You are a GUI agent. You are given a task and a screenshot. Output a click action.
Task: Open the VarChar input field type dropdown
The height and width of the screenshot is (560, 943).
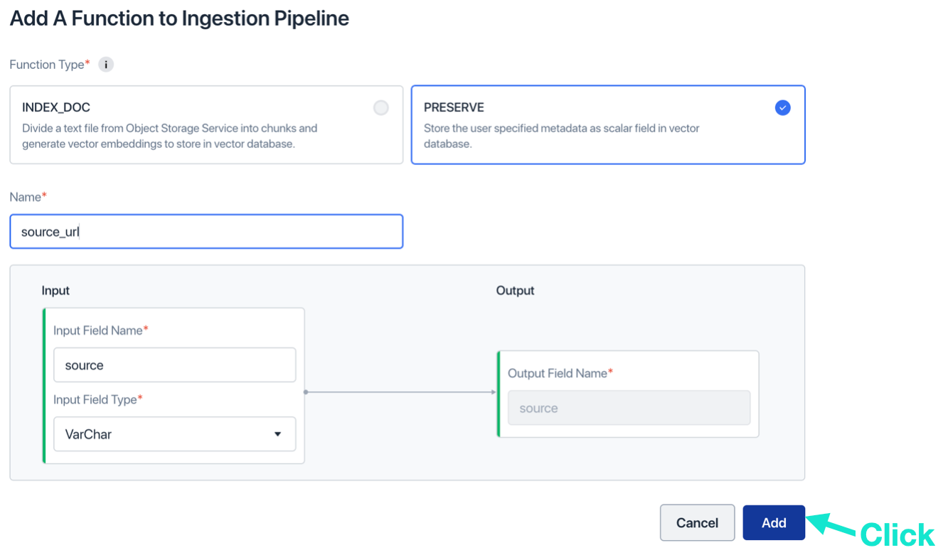(174, 434)
